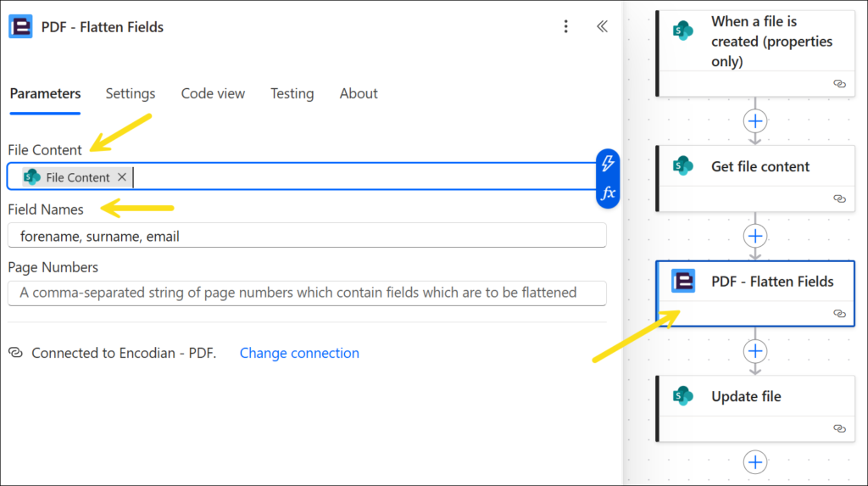Screen dimensions: 868x486
Task: Switch to the Settings tab
Action: point(131,93)
